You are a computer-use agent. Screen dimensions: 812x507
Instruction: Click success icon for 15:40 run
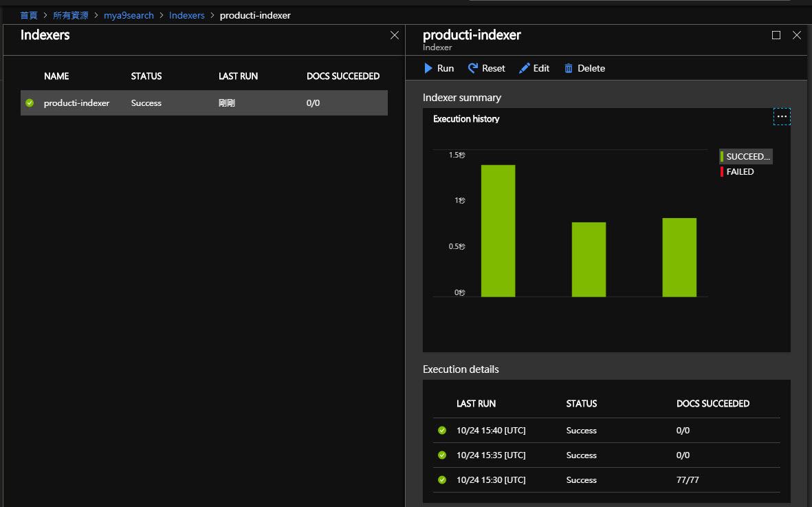[441, 431]
